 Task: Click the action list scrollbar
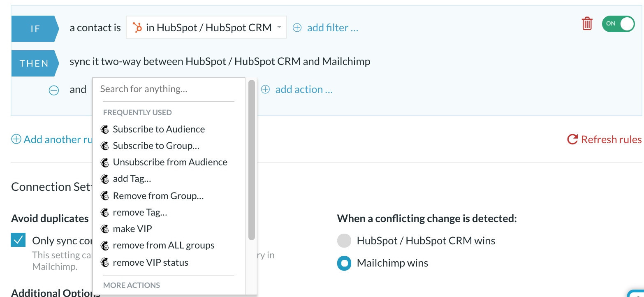pyautogui.click(x=252, y=160)
